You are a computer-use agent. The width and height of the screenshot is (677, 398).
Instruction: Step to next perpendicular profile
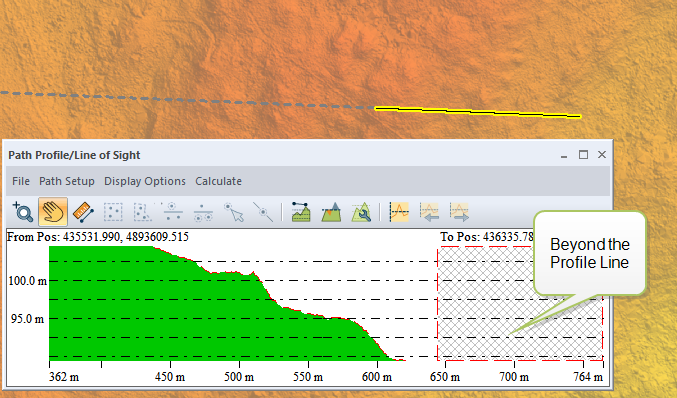point(459,212)
